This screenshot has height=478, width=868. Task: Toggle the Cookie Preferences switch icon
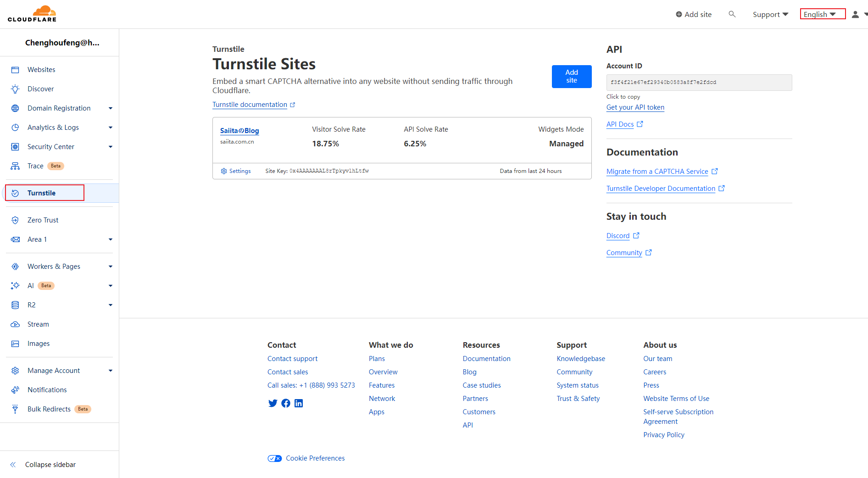click(275, 458)
